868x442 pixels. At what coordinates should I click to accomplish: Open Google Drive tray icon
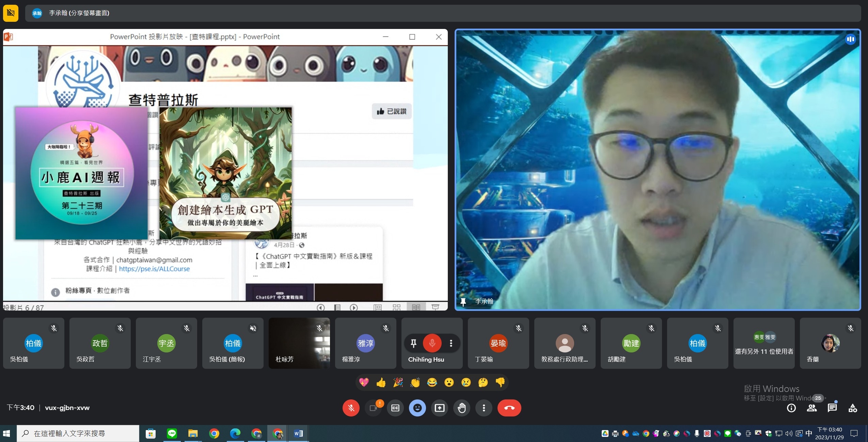(605, 433)
